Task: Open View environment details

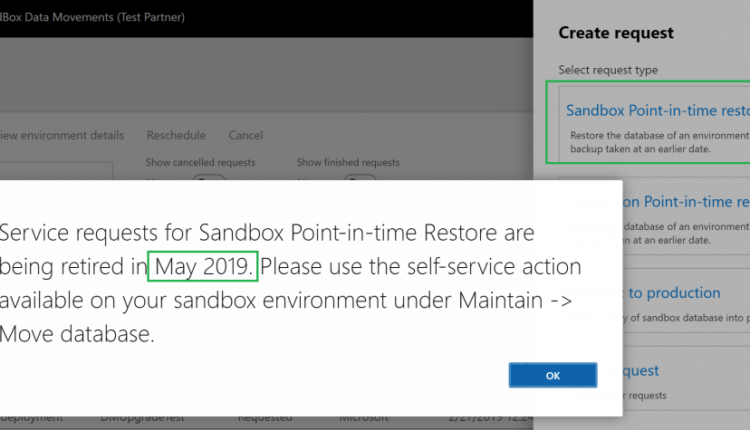Action: pos(62,136)
